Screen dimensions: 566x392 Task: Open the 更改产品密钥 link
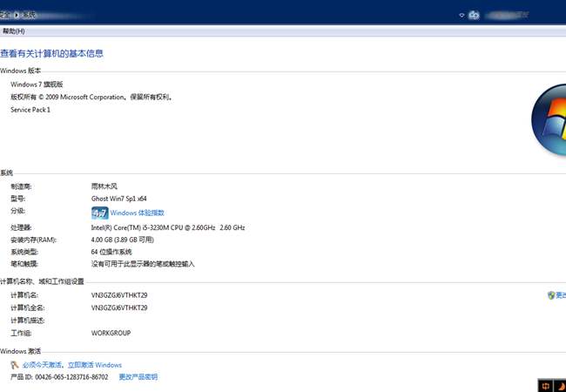[x=138, y=377]
